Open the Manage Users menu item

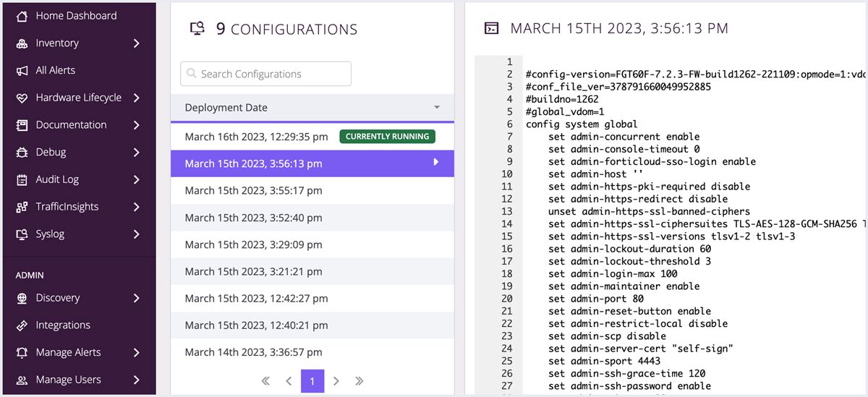pos(68,380)
